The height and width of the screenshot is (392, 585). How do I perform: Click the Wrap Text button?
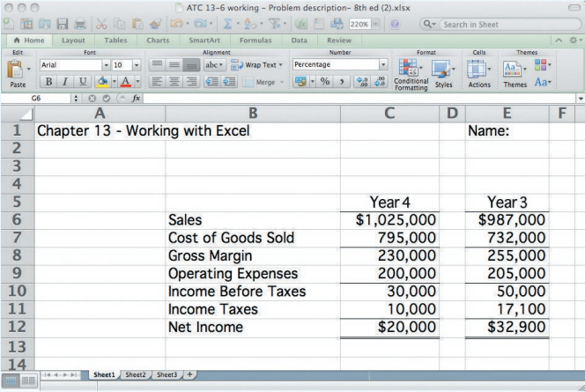pyautogui.click(x=255, y=65)
